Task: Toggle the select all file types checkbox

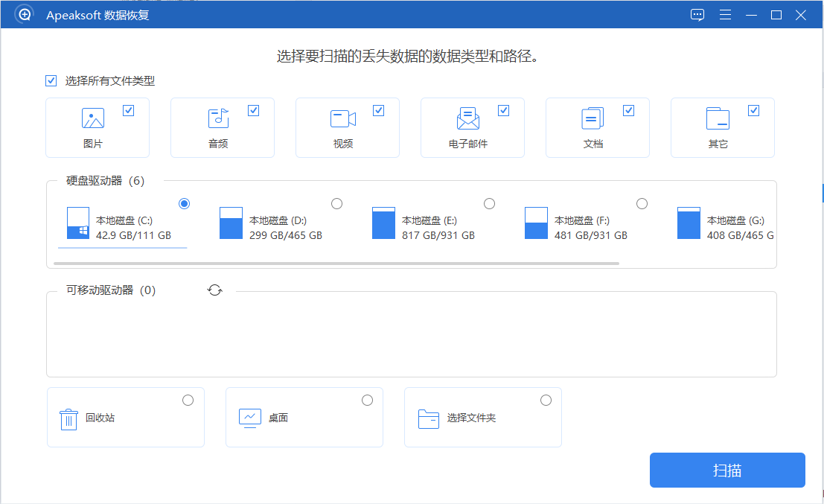Action: 51,81
